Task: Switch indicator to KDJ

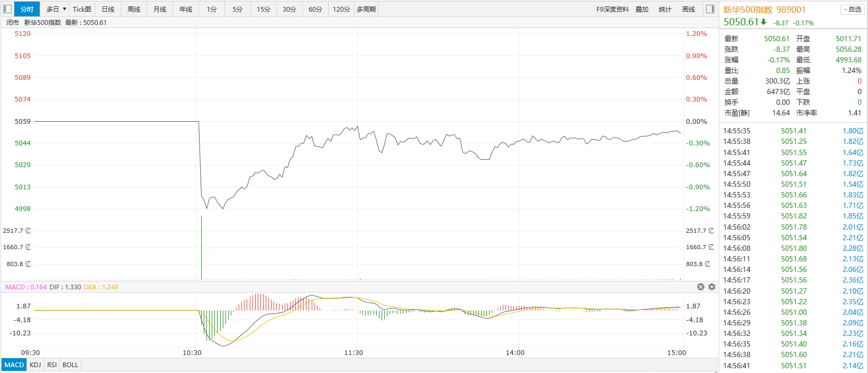Action: [x=35, y=365]
